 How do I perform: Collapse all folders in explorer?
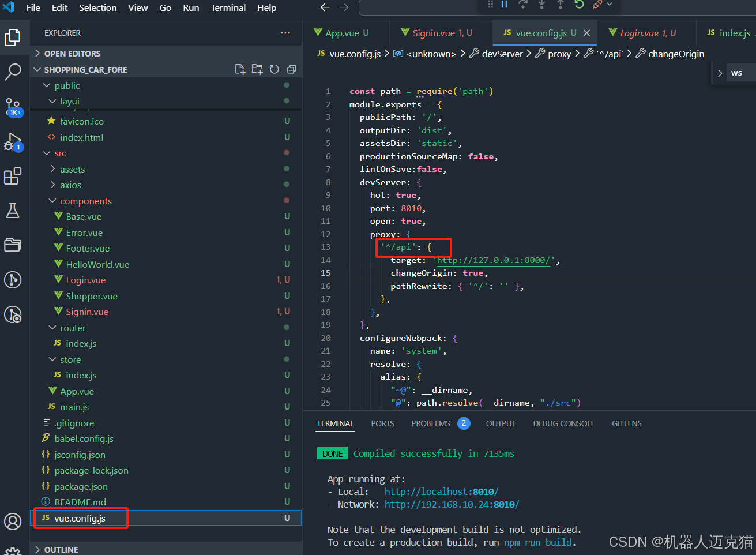pos(292,69)
